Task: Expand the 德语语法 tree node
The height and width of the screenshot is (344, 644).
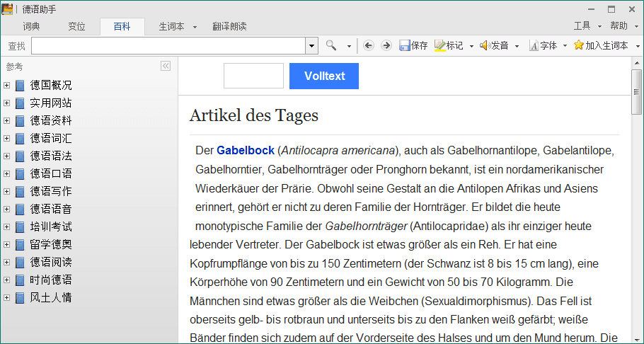Action: [6, 156]
